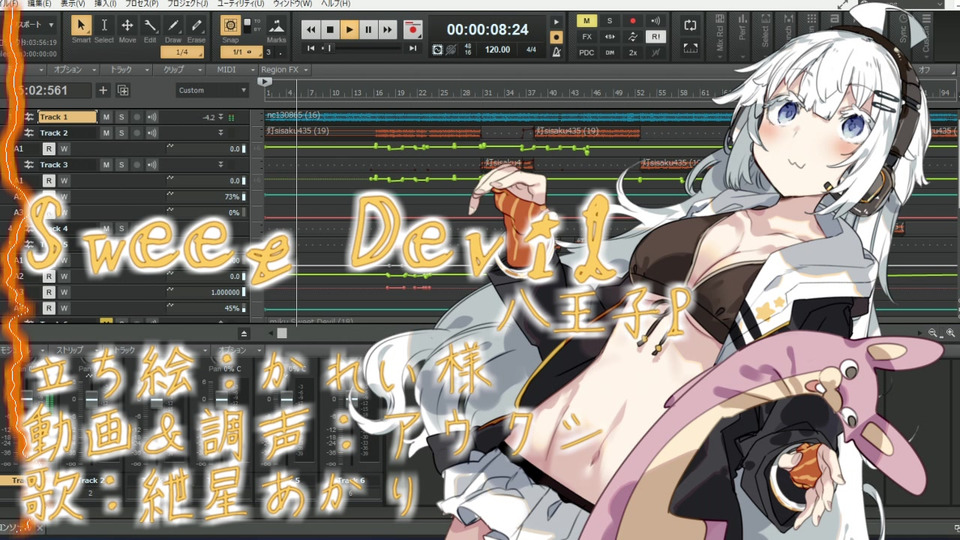The width and height of the screenshot is (960, 540).
Task: Open the 1/4 draw resolution dropdown
Action: (x=182, y=53)
